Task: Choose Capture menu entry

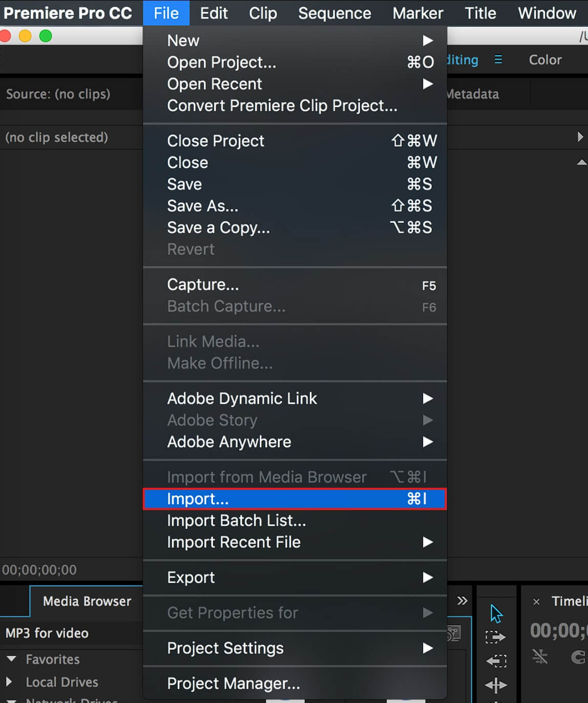Action: pyautogui.click(x=295, y=284)
